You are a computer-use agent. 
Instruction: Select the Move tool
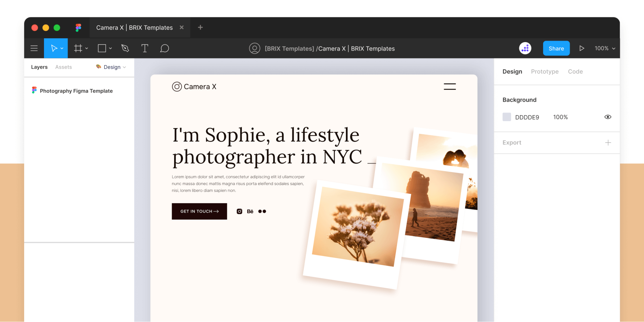coord(54,48)
